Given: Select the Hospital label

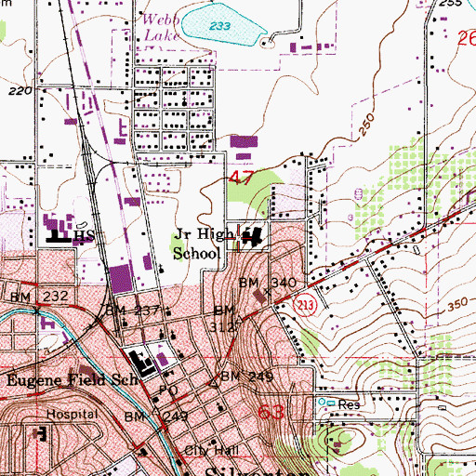Looking at the screenshot, I should pyautogui.click(x=73, y=414).
